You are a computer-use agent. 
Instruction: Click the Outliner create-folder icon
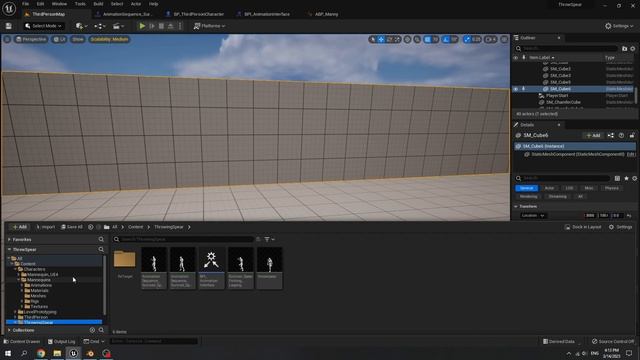(624, 49)
